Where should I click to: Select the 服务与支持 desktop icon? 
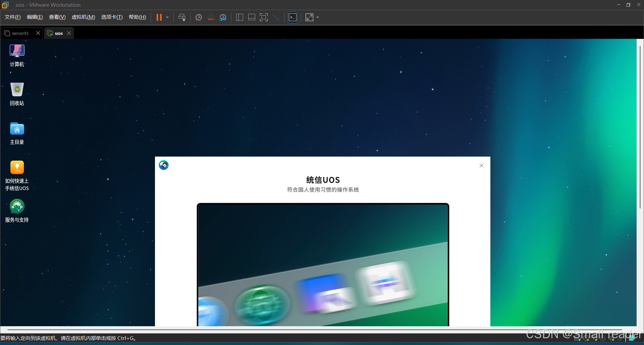(x=17, y=211)
